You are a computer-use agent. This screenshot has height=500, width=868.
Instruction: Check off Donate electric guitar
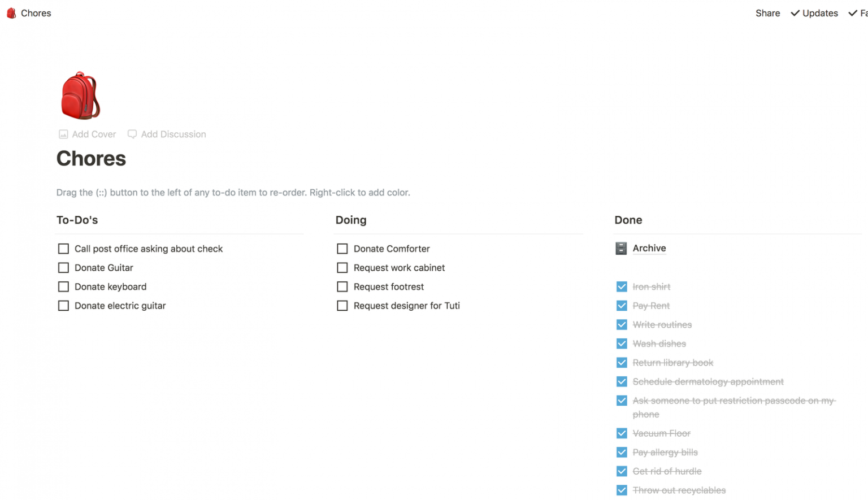[63, 305]
